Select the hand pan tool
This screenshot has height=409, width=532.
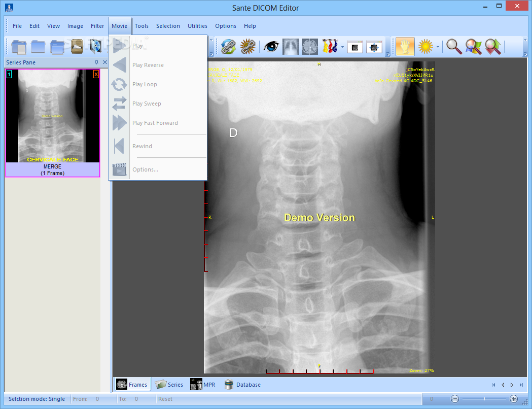(405, 47)
